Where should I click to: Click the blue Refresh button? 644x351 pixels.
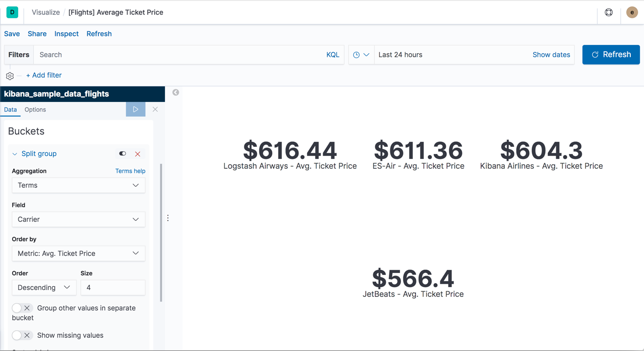[611, 55]
